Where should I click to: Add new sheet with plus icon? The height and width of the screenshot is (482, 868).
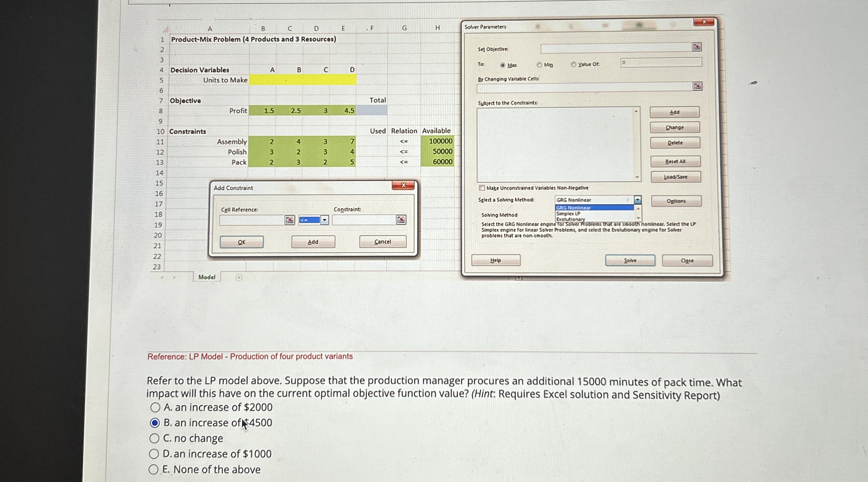click(x=239, y=277)
